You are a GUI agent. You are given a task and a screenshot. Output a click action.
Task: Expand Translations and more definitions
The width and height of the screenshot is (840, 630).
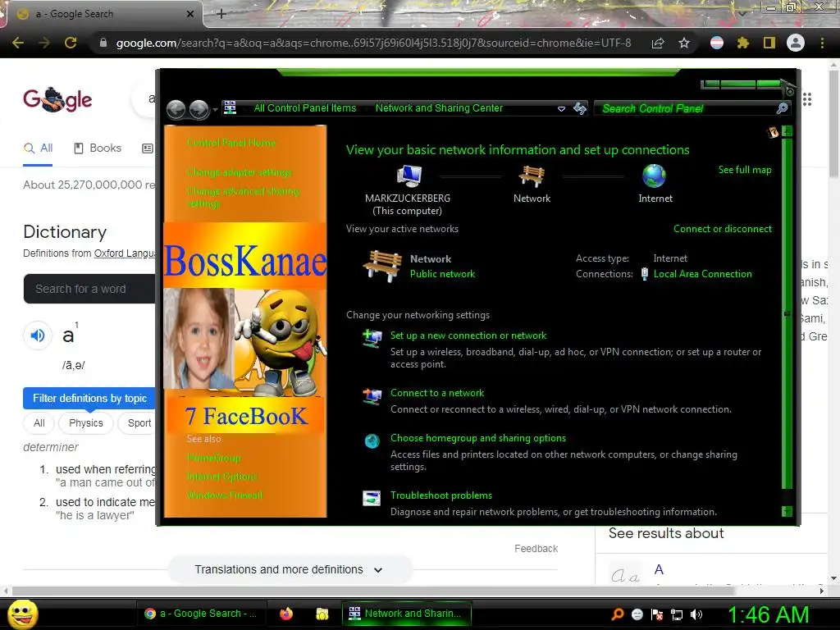(290, 569)
